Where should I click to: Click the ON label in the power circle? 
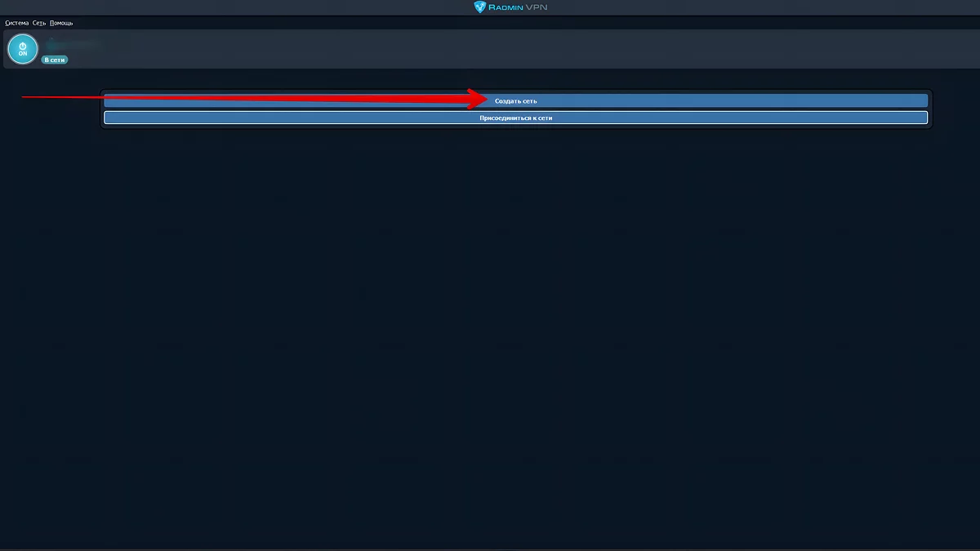(x=23, y=54)
